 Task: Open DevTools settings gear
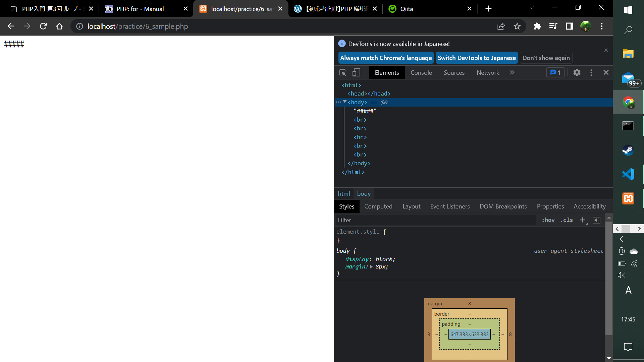577,72
